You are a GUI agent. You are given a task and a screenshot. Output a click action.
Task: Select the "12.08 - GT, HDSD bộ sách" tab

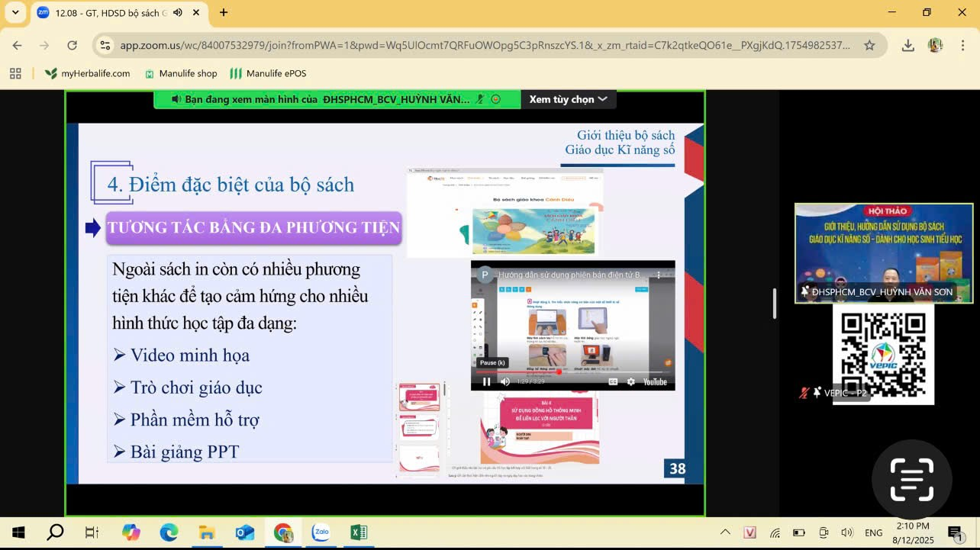point(107,13)
